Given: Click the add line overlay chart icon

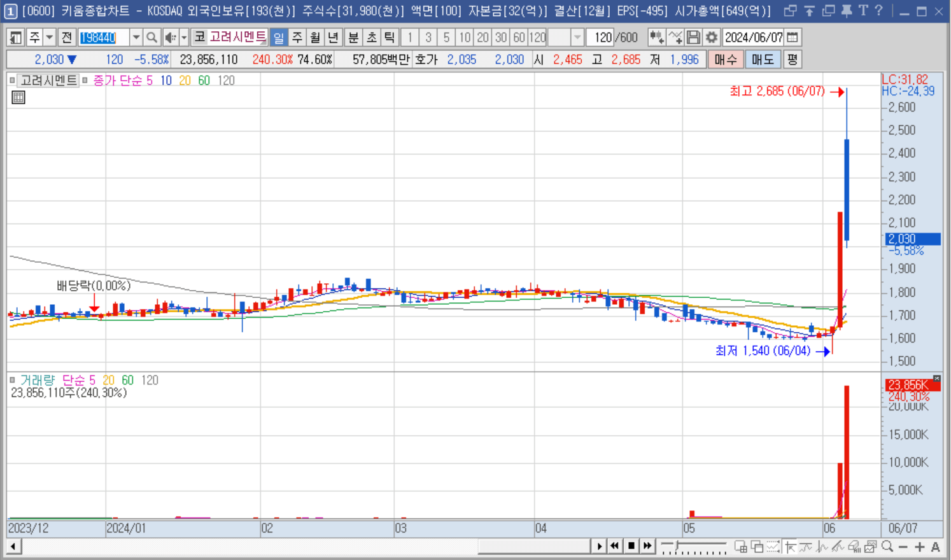Looking at the screenshot, I should [675, 38].
